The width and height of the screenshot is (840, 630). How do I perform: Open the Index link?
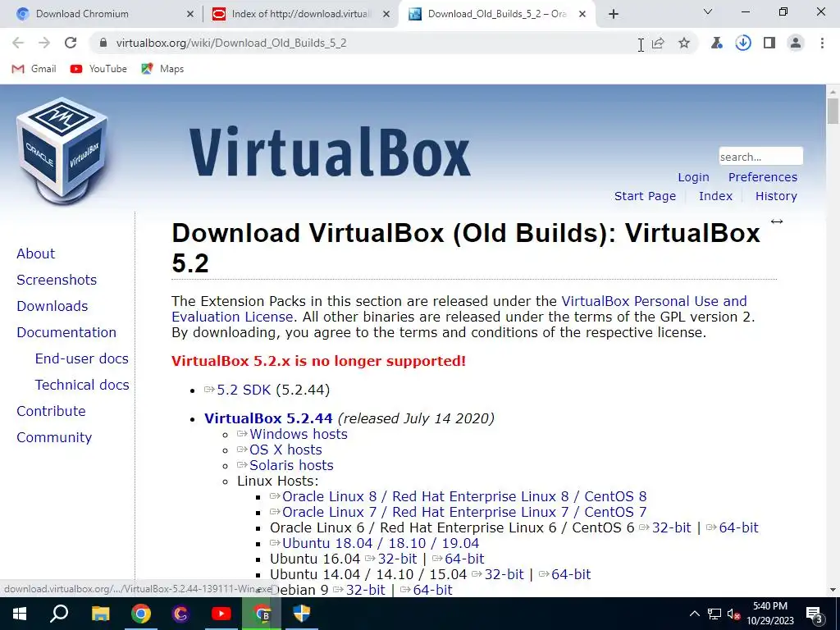click(x=715, y=196)
